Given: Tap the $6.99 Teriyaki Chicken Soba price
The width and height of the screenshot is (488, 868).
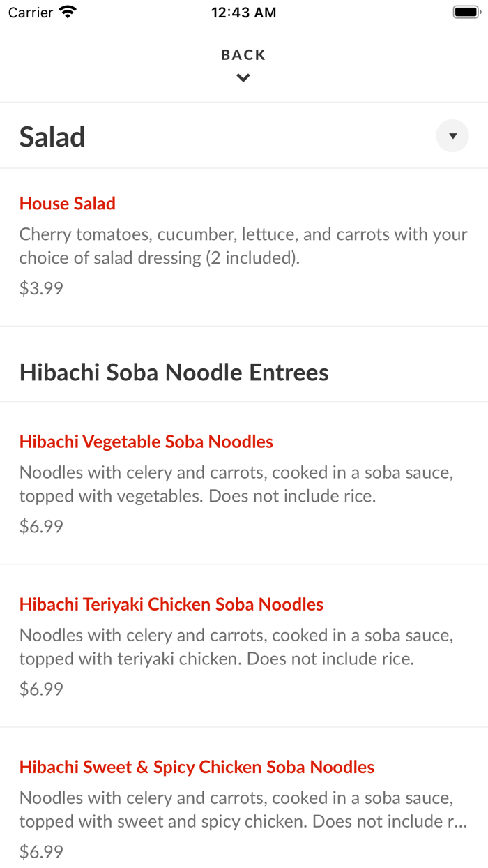Looking at the screenshot, I should [x=40, y=689].
